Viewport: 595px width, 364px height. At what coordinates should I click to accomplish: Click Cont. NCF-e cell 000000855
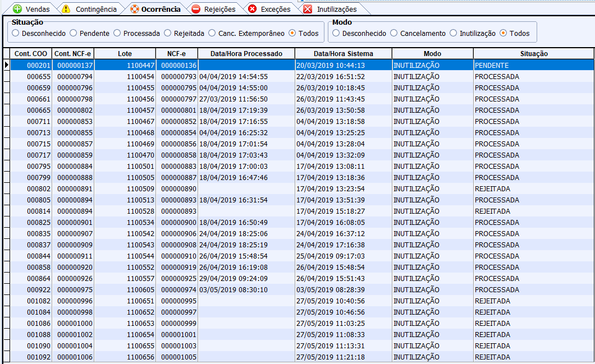[73, 133]
